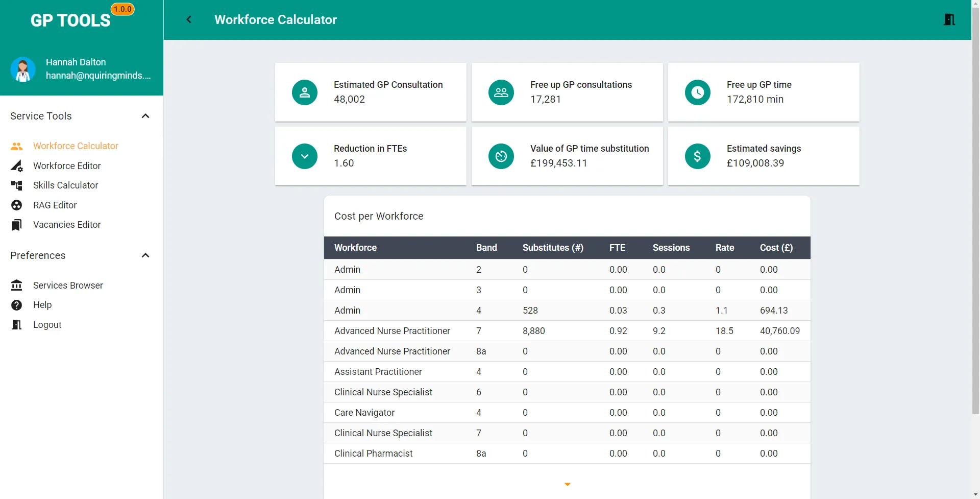
Task: Click the Workforce Editor sidebar icon
Action: [17, 166]
